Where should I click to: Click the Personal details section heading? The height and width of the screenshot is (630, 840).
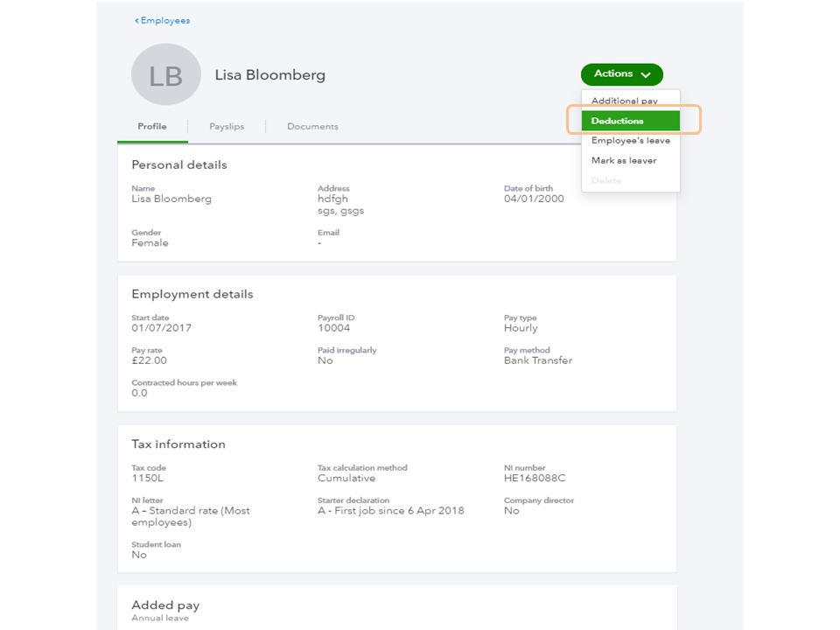179,165
